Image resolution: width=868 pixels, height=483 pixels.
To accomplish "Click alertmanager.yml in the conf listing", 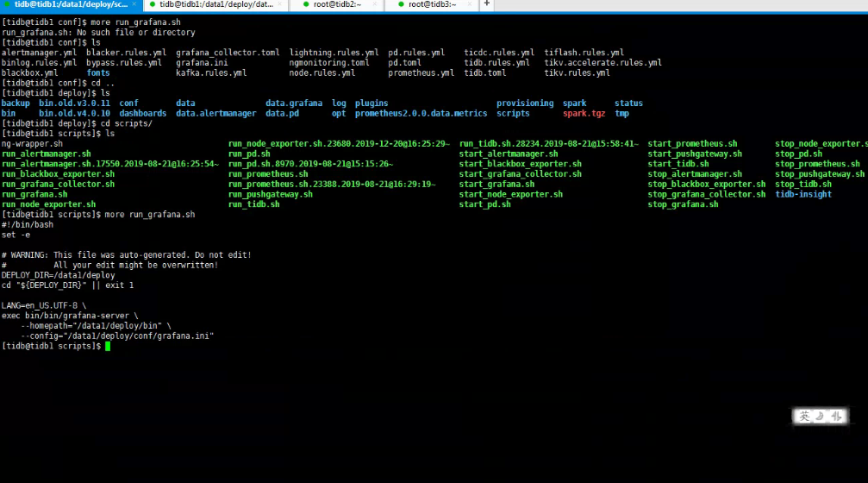I will coord(39,53).
